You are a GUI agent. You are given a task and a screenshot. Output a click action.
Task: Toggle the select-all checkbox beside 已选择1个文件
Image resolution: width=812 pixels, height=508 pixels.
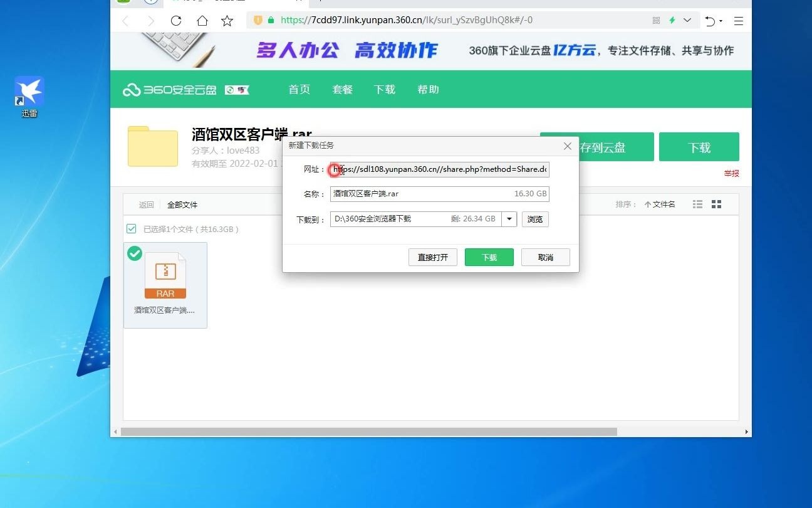click(x=132, y=229)
